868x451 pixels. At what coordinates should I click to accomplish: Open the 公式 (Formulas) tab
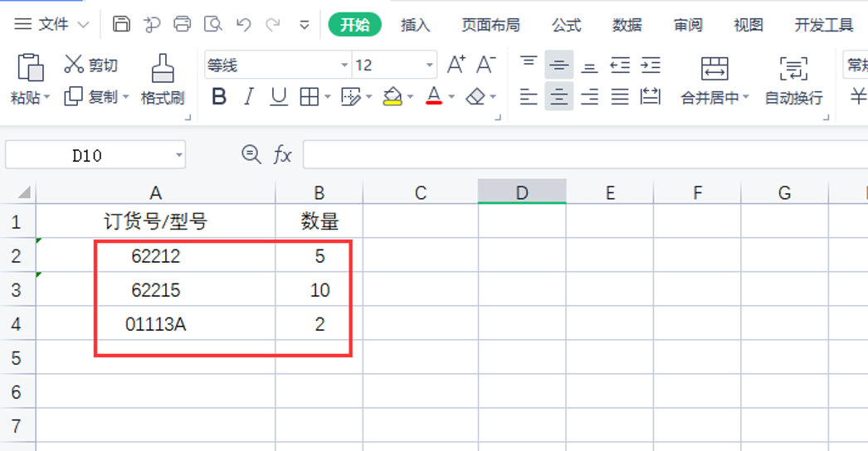pyautogui.click(x=566, y=25)
